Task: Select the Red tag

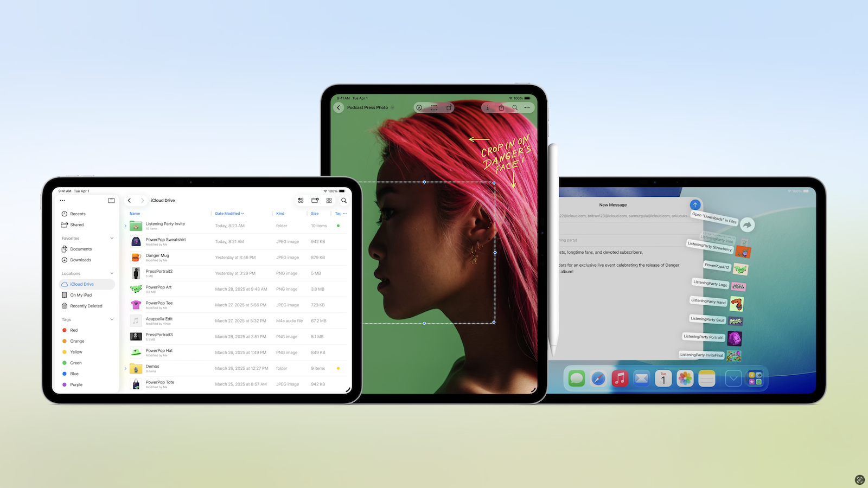Action: pos(74,330)
